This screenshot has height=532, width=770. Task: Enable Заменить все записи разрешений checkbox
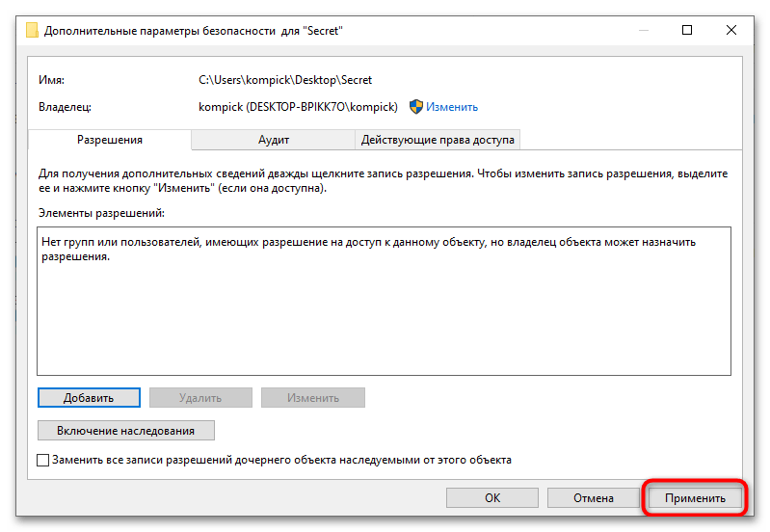point(43,461)
